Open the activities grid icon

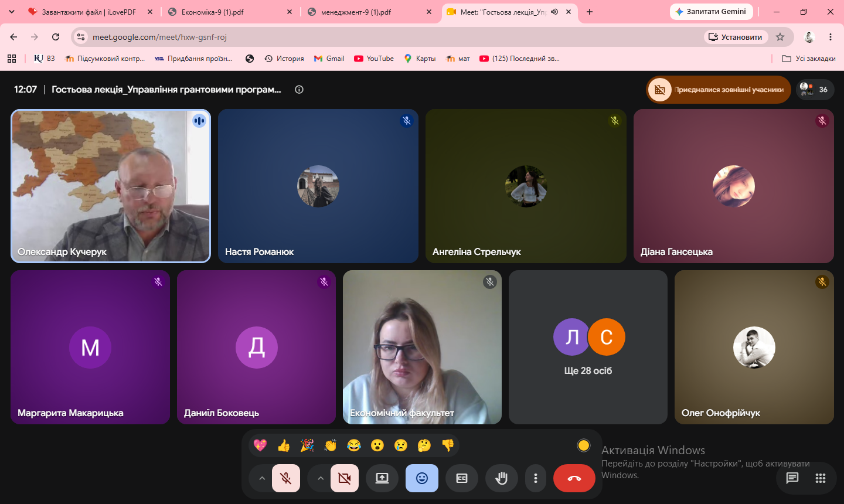pyautogui.click(x=821, y=478)
